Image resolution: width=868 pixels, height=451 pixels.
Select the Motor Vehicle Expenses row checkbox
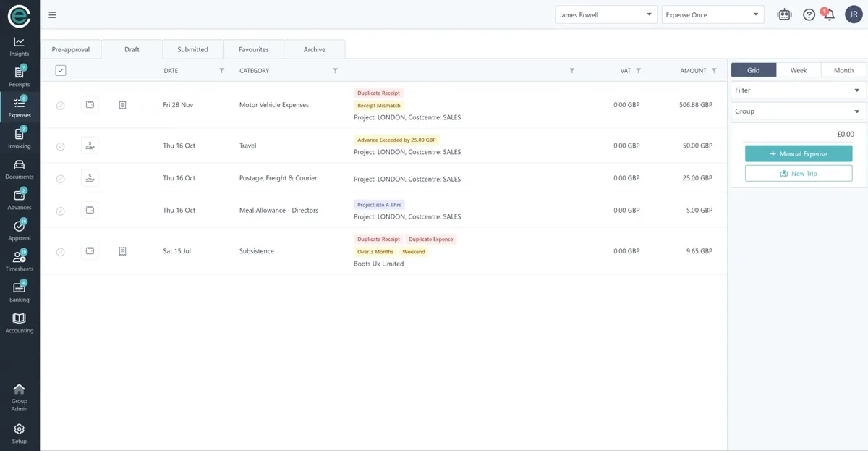point(61,106)
